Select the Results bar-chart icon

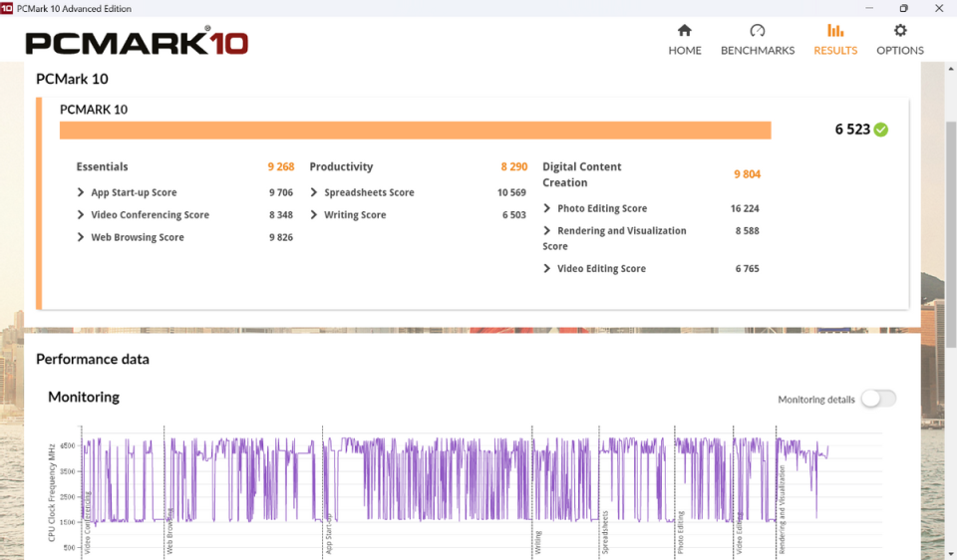835,31
